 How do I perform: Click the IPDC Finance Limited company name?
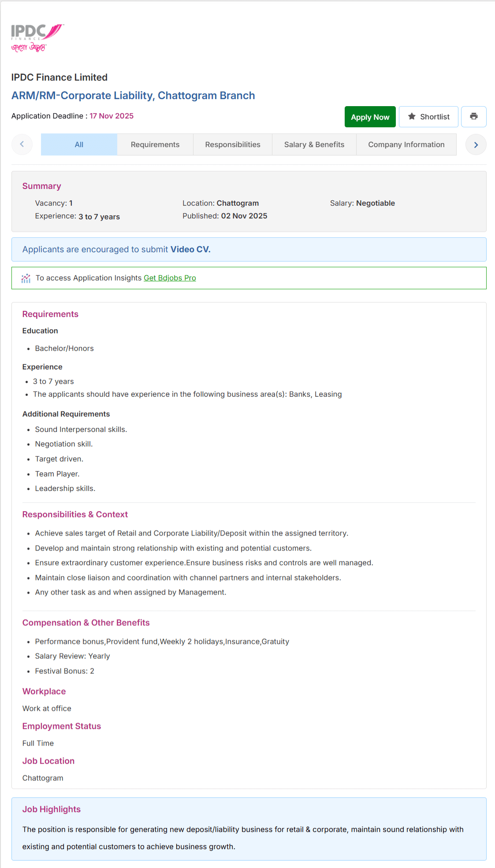click(x=60, y=78)
